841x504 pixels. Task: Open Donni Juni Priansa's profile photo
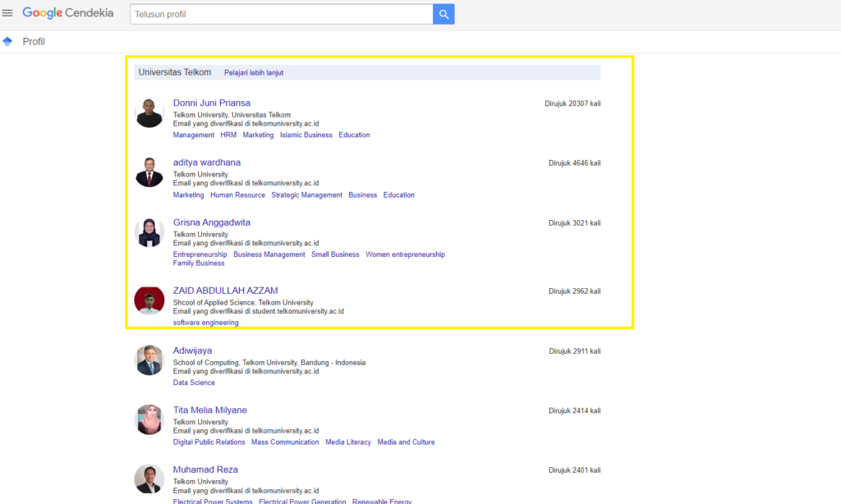pyautogui.click(x=149, y=113)
